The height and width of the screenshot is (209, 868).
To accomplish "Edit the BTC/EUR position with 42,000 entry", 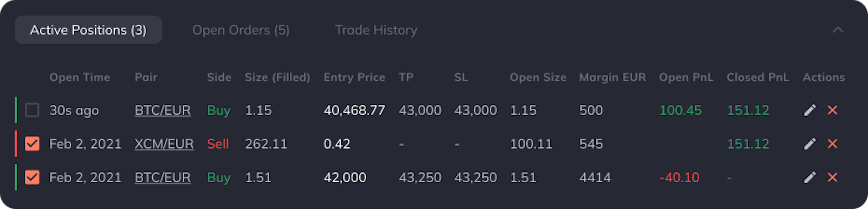I will [x=810, y=177].
